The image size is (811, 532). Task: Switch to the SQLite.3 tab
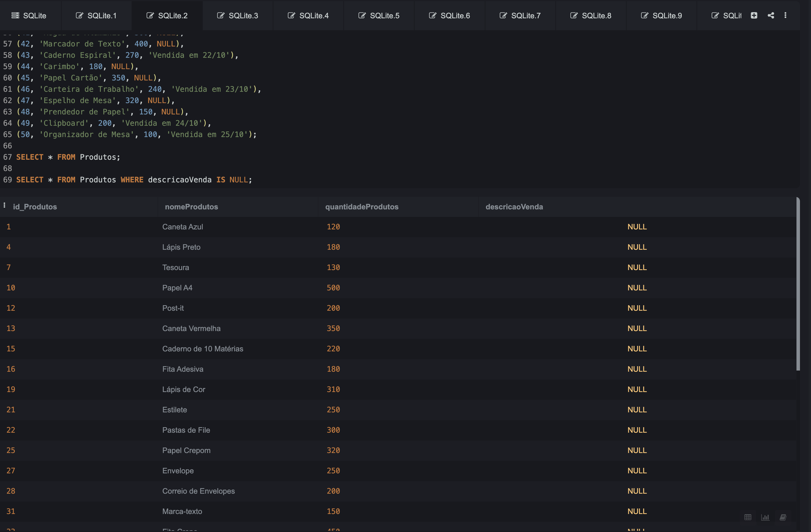coord(238,16)
